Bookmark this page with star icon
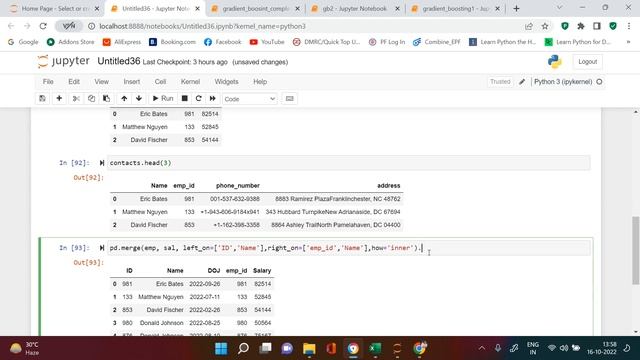Viewport: 640px width, 360px height. click(x=545, y=26)
